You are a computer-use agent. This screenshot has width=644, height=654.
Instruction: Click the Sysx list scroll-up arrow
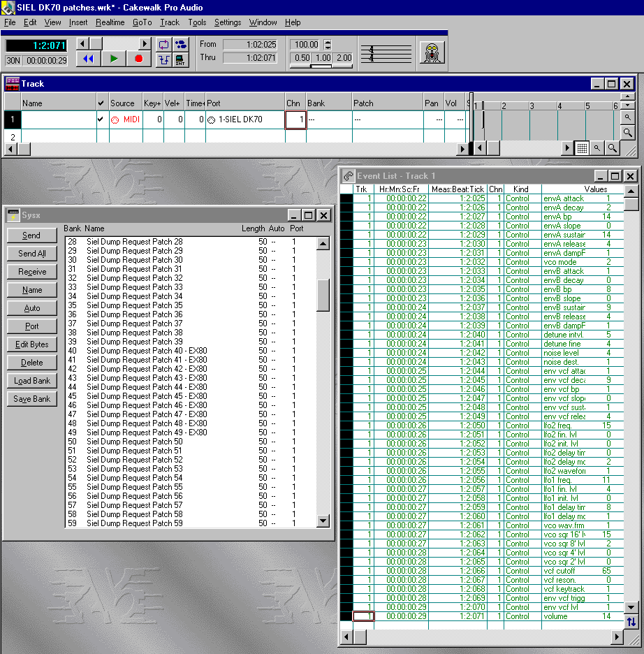(x=323, y=244)
